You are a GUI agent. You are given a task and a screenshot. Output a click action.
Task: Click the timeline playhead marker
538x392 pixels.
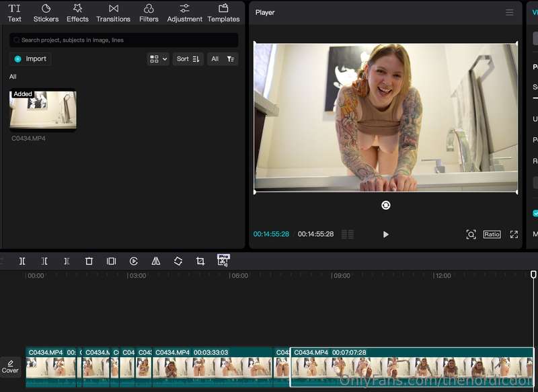pos(533,274)
